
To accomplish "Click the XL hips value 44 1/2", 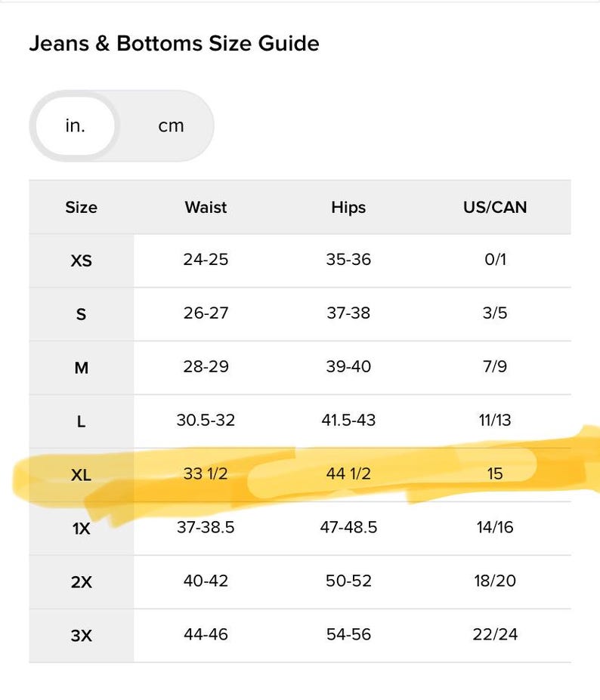I will (x=348, y=473).
